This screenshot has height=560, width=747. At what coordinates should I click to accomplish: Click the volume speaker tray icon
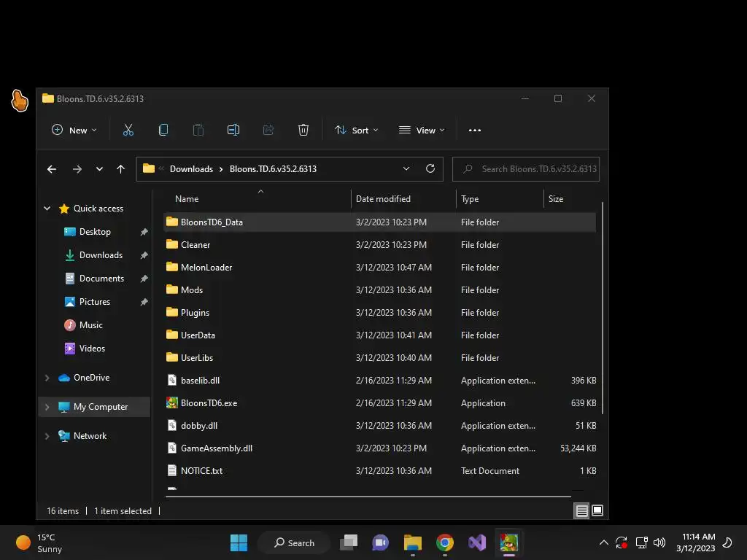[x=659, y=542]
